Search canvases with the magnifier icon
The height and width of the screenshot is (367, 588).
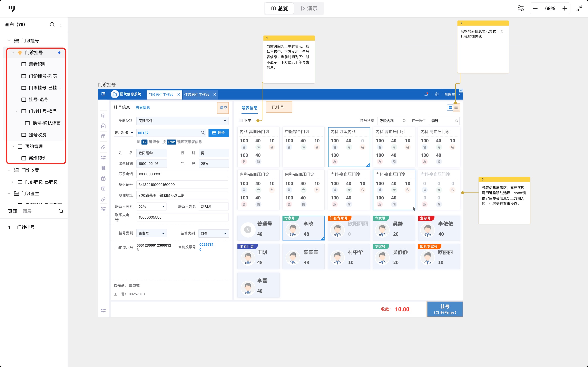click(x=52, y=24)
